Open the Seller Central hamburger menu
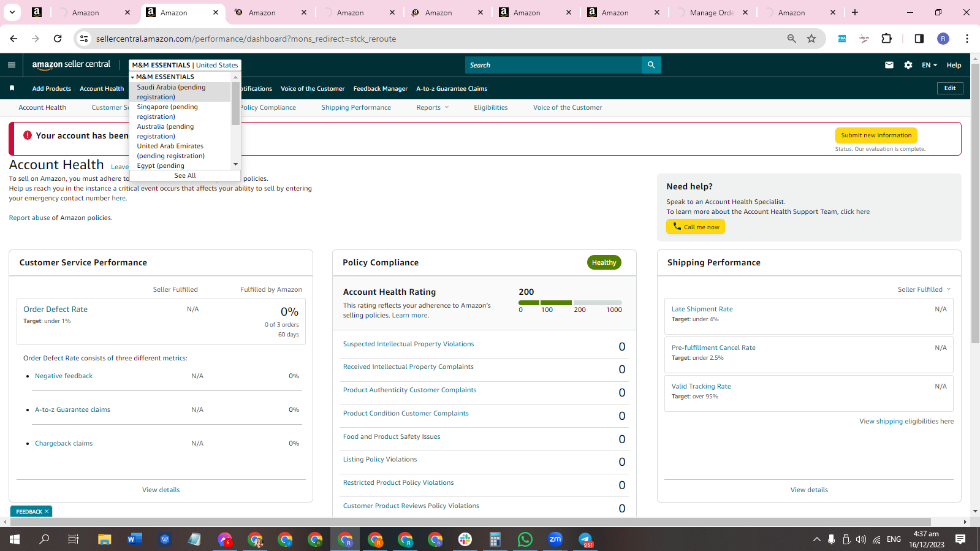The height and width of the screenshot is (551, 980). (12, 65)
